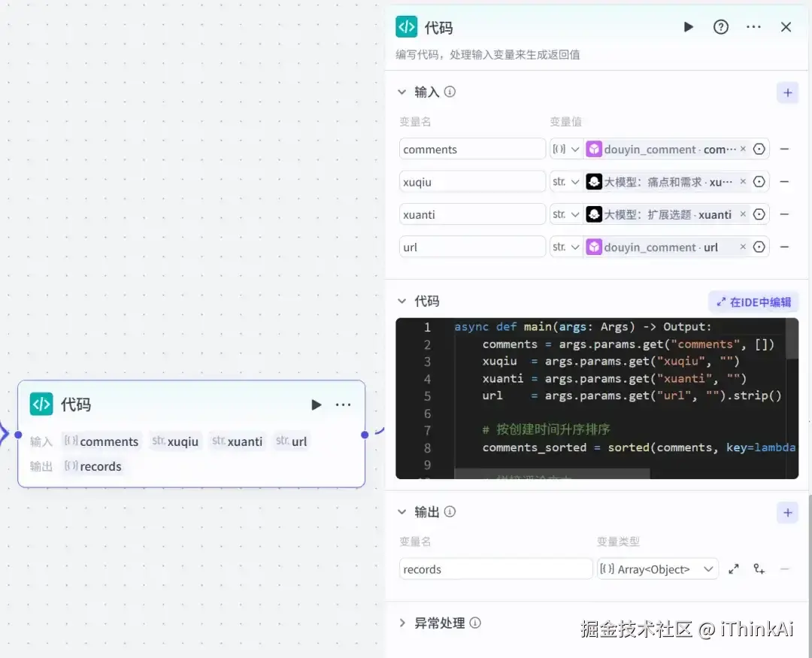Open str type dropdown for xuqiu

click(x=566, y=182)
